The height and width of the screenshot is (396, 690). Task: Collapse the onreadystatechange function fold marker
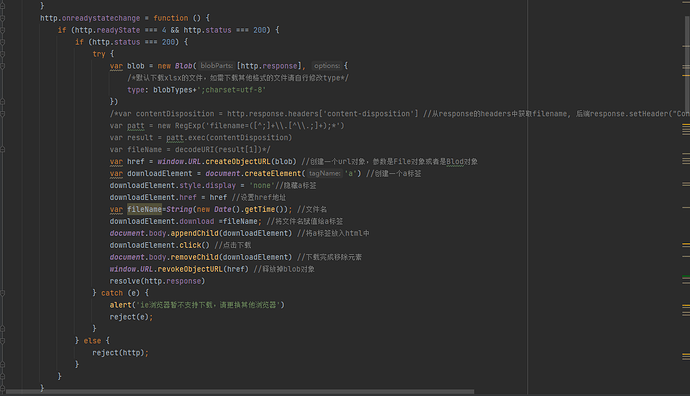click(2, 18)
